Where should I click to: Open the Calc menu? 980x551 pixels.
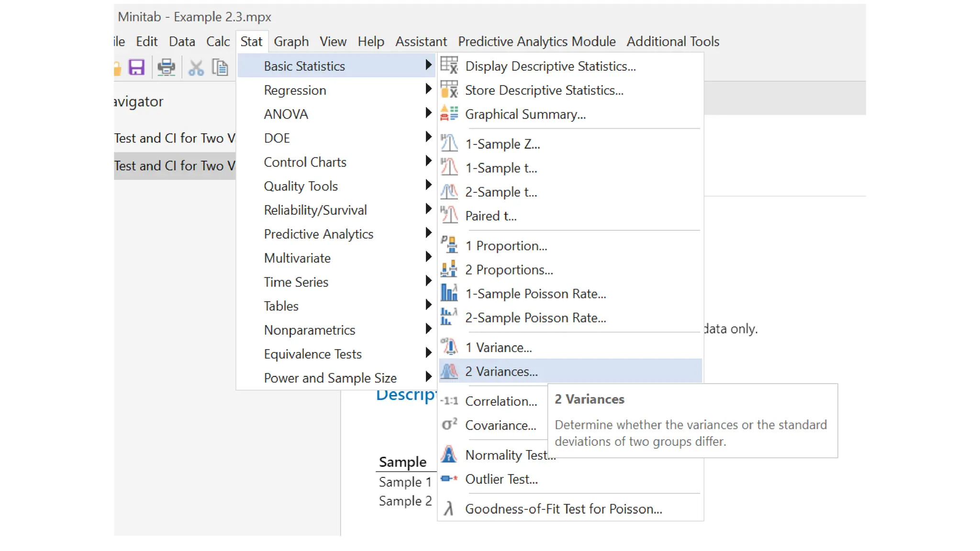(x=218, y=42)
